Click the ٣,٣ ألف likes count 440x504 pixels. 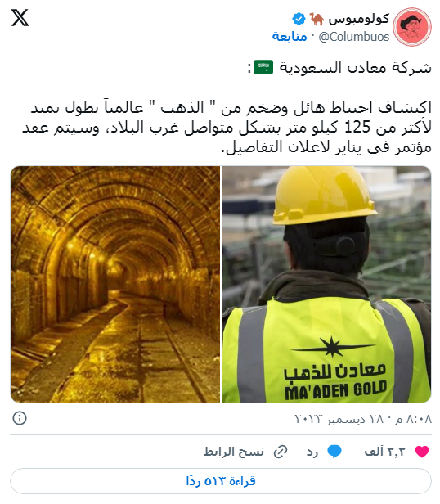384,452
